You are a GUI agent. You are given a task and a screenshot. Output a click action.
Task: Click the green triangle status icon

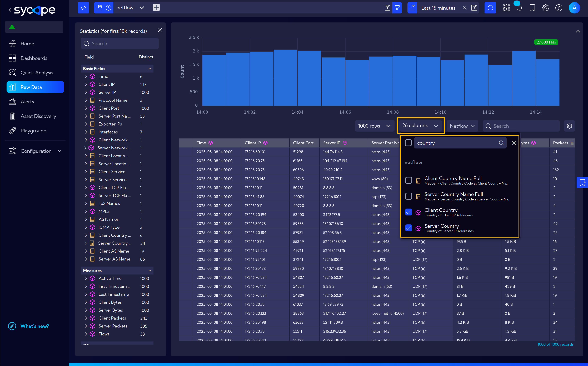[x=12, y=27]
